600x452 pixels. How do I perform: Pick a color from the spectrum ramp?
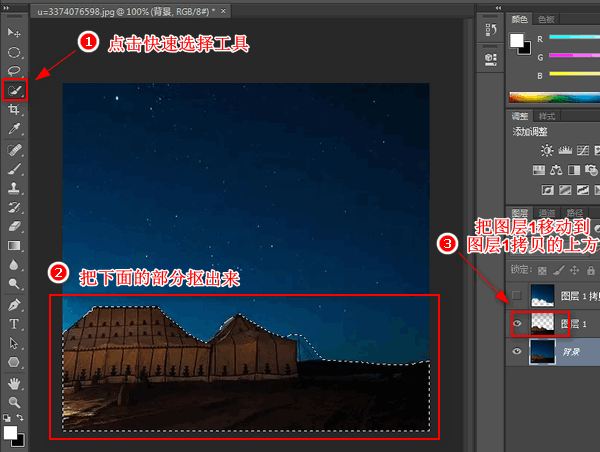pyautogui.click(x=554, y=98)
